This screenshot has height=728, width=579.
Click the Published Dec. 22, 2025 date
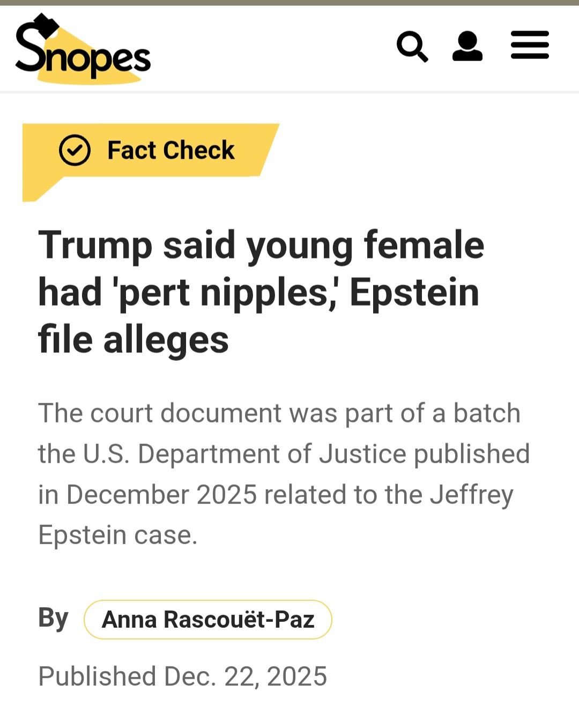tap(182, 676)
